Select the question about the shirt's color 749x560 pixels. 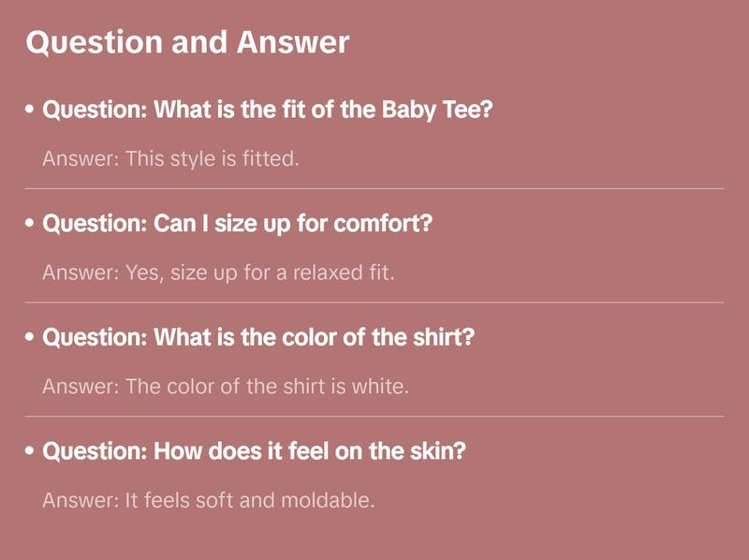(x=259, y=338)
